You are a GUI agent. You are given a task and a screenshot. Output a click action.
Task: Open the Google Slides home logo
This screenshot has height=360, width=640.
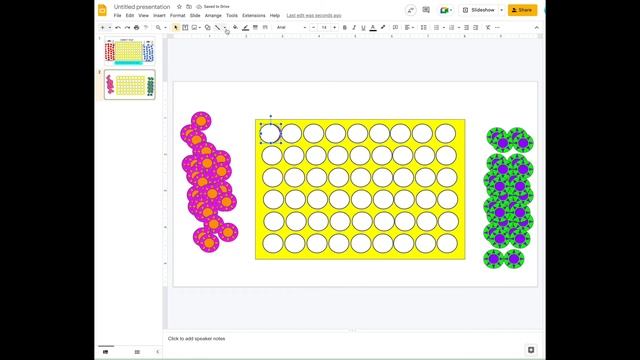[102, 10]
